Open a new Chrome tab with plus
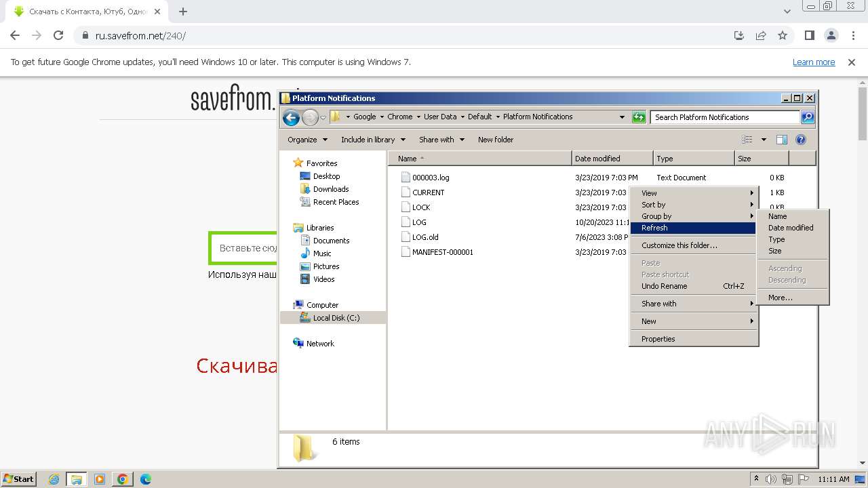Screen dimensions: 868x488 (x=183, y=12)
